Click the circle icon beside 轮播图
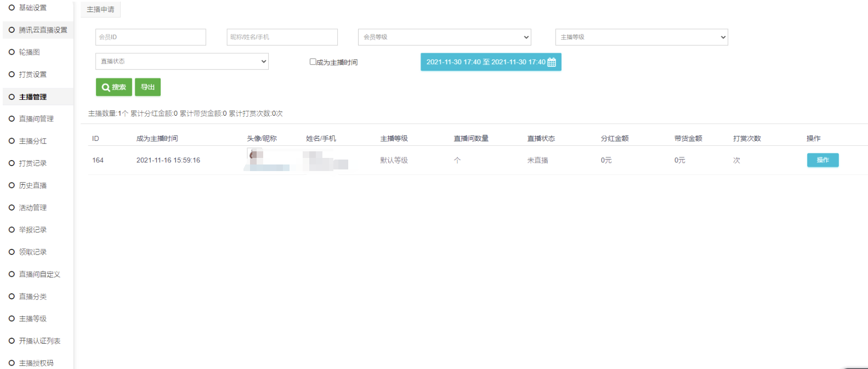 pos(12,52)
